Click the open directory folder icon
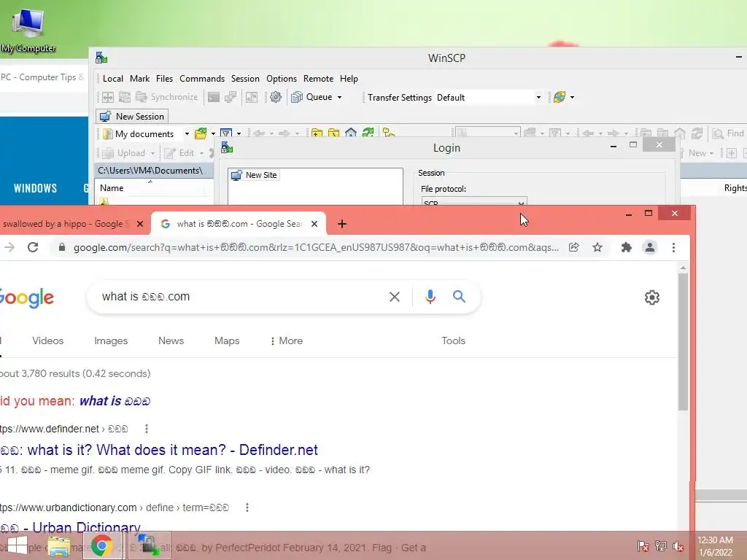The height and width of the screenshot is (560, 747). click(201, 133)
